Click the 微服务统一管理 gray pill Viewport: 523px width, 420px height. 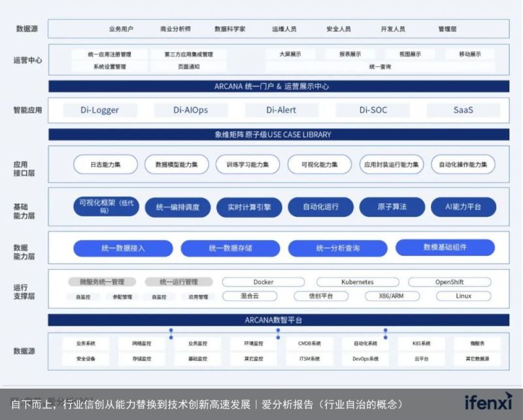coord(102,282)
